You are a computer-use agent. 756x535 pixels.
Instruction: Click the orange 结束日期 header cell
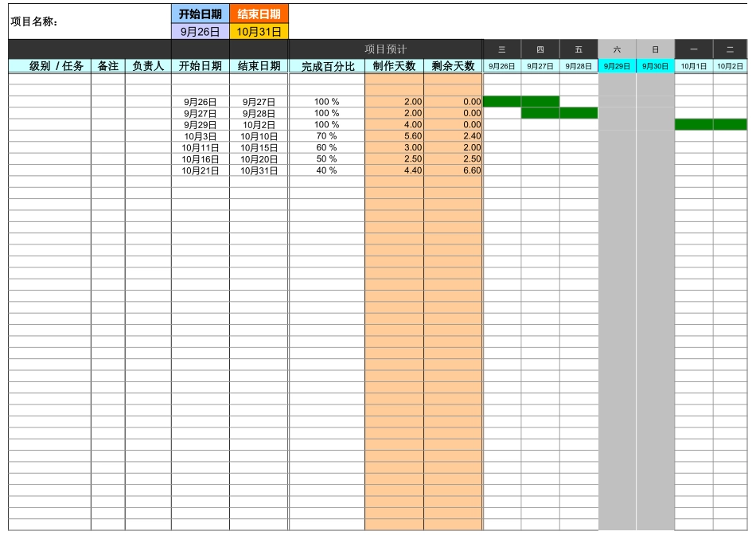click(259, 14)
